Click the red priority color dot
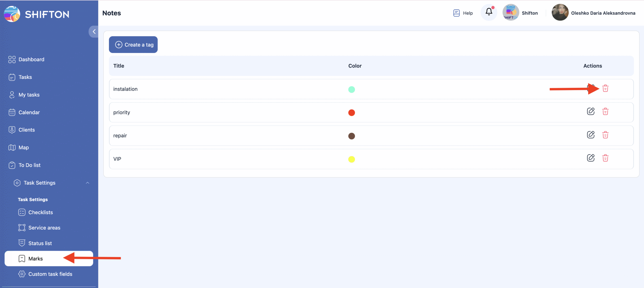 (x=351, y=113)
